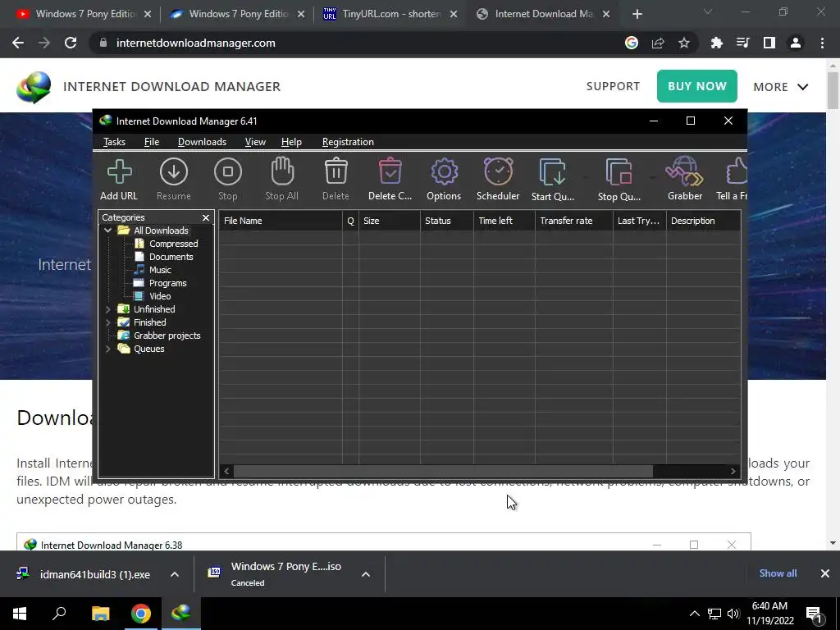Open the SUPPORT link on website

pos(613,86)
